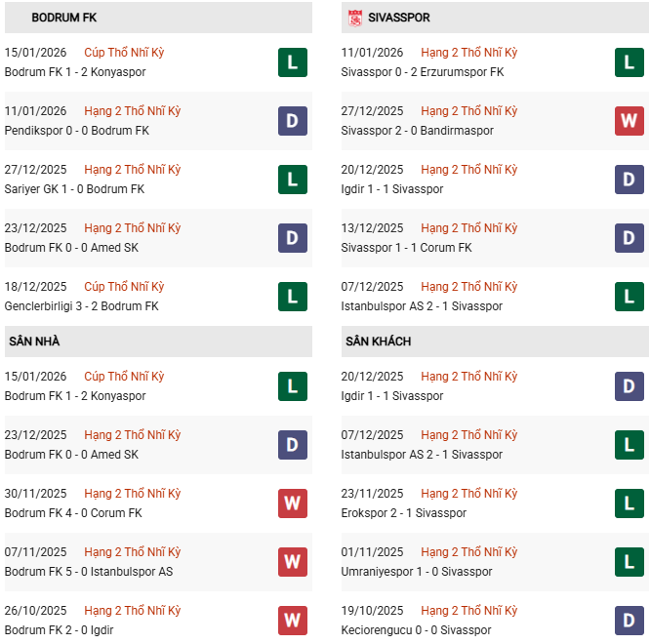This screenshot has width=650, height=644.
Task: Click the L badge for Bodrum FK 1 - 2 Konyaspor under BODRUM FK
Action: click(292, 62)
